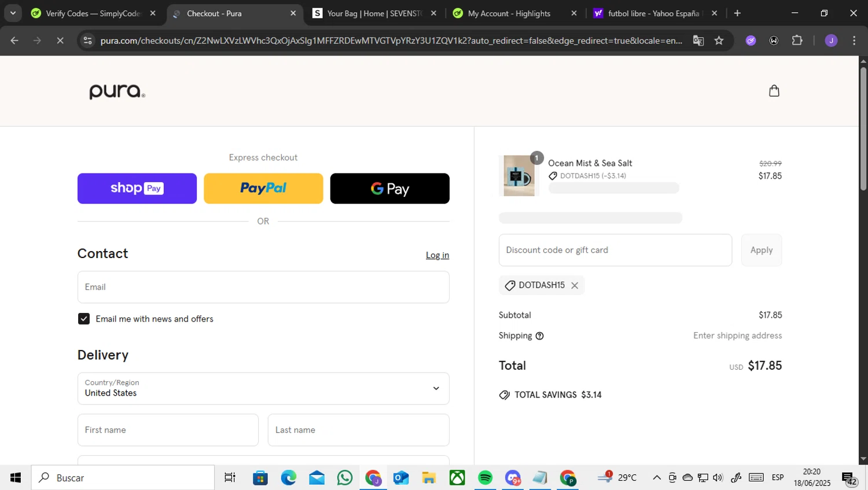The height and width of the screenshot is (490, 868).
Task: Focus the Discount code or gift card field
Action: click(x=615, y=250)
